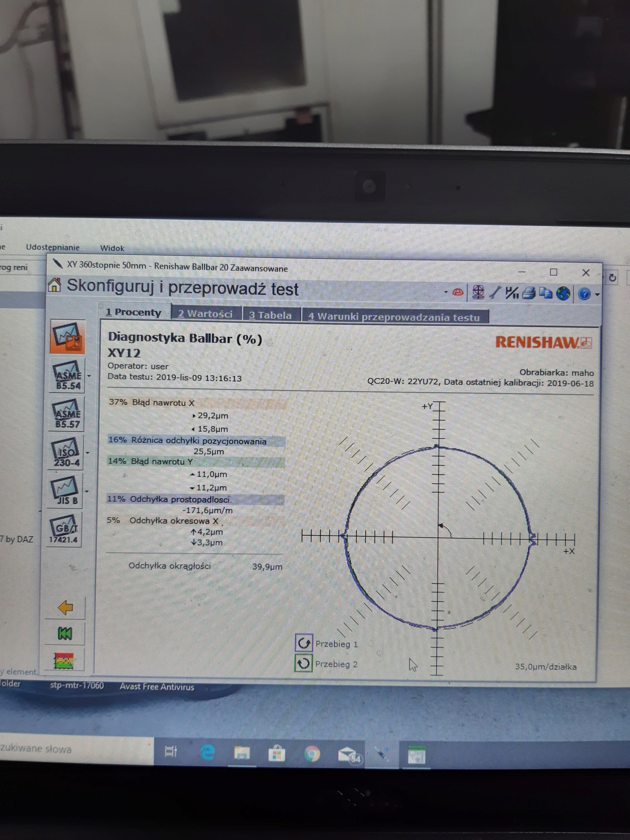630x840 pixels.
Task: Open dropdown arrow beside the help icon
Action: 597,294
